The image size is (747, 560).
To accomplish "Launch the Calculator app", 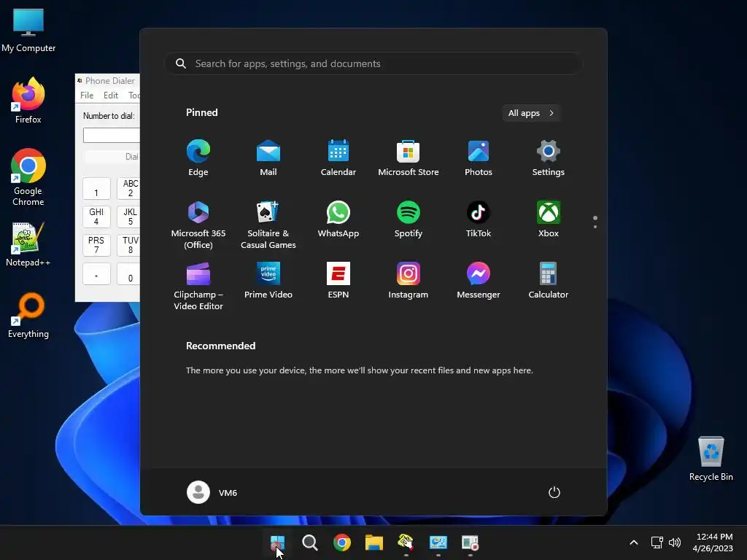I will (x=549, y=281).
